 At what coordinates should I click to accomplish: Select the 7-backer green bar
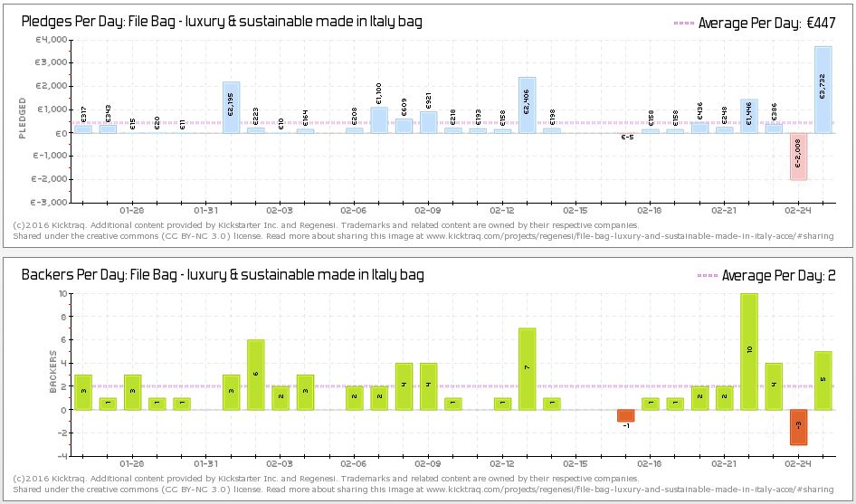click(527, 369)
